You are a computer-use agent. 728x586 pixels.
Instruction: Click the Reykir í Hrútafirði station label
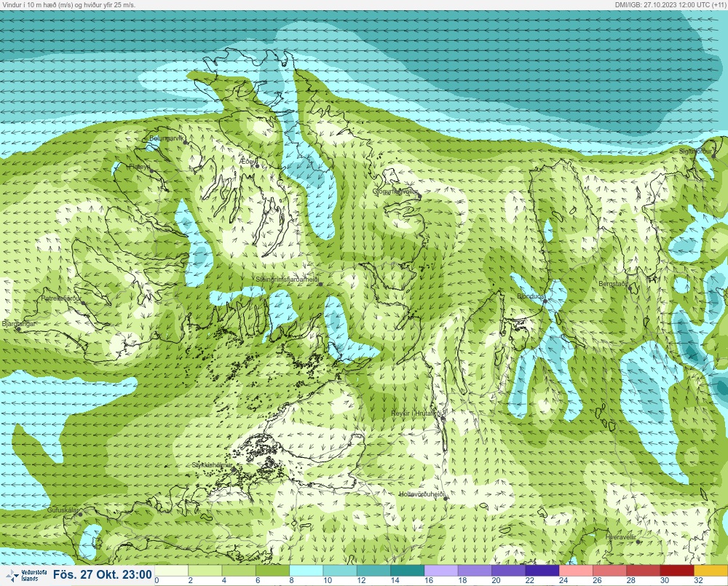tap(419, 413)
